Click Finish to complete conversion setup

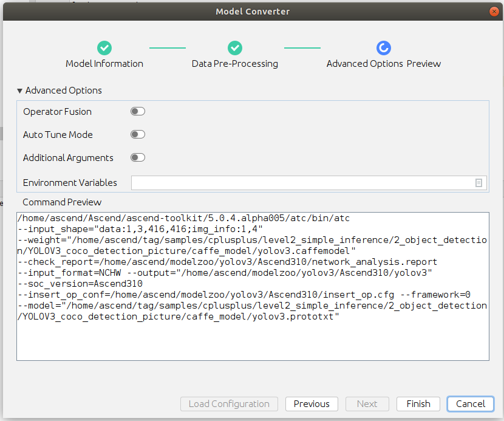tap(418, 404)
